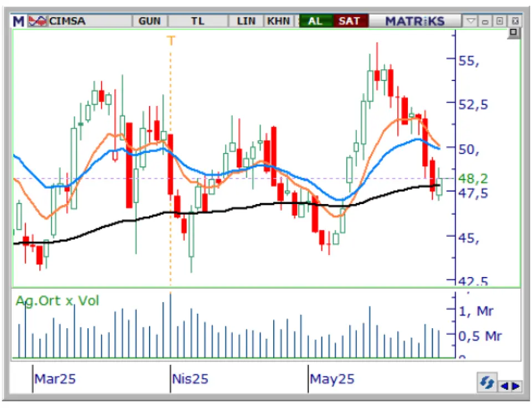Click the 48,2 current price label
Viewport: 532px width, 408px height.
(473, 178)
